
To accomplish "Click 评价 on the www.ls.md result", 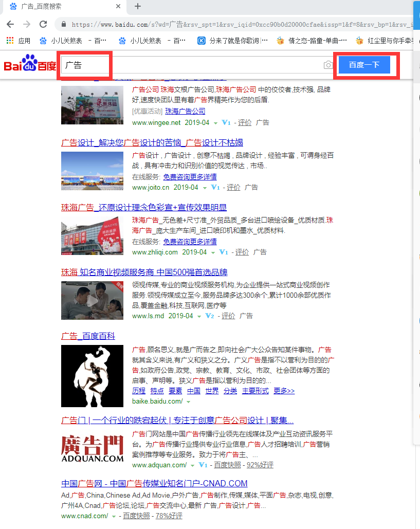I will point(228,316).
